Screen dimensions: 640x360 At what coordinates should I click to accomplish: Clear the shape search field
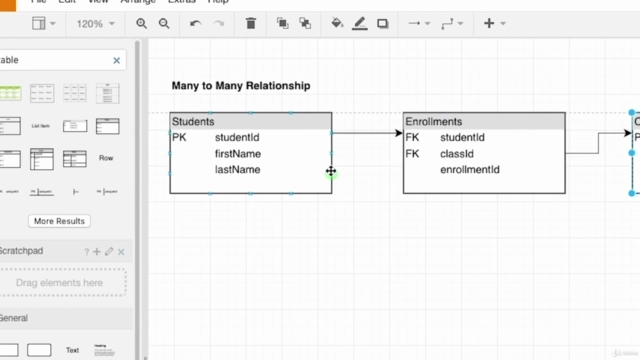(x=116, y=60)
